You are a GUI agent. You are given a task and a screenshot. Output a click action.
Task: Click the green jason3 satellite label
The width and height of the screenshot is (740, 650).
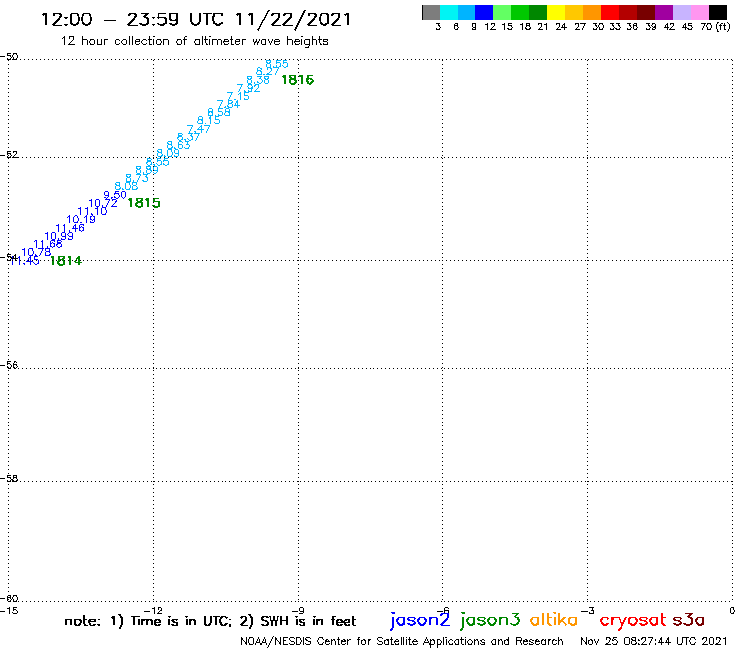pos(490,620)
